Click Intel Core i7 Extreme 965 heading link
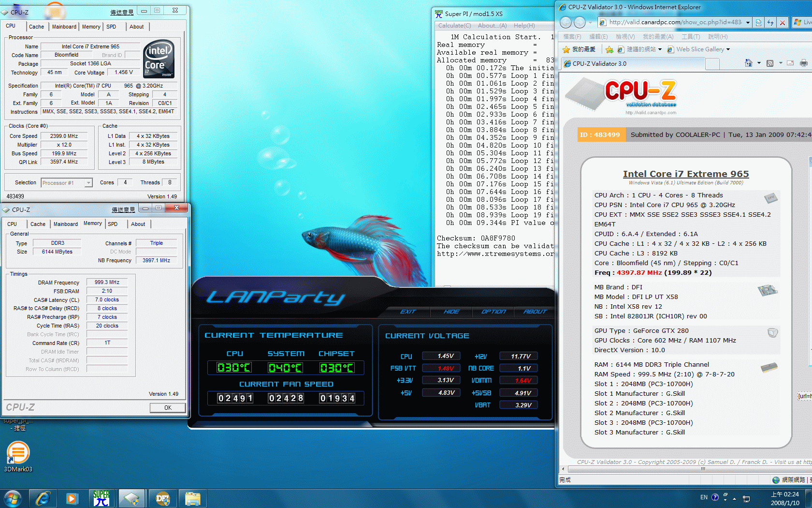 tap(685, 174)
